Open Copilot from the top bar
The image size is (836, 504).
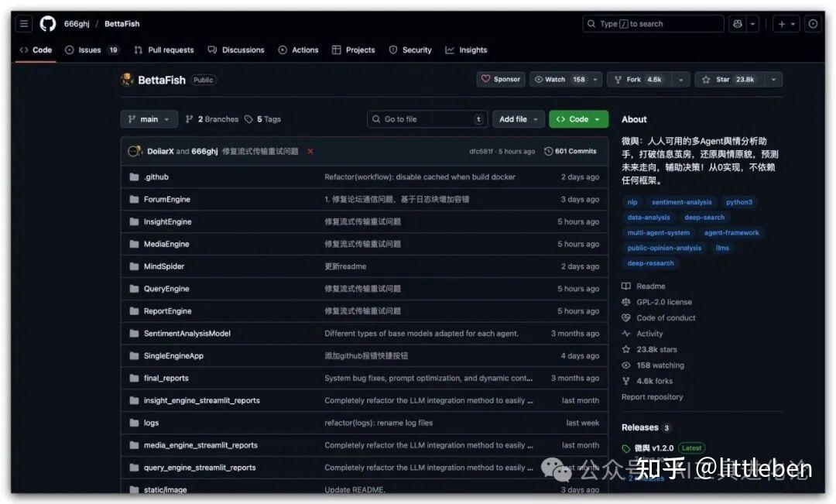[x=736, y=23]
